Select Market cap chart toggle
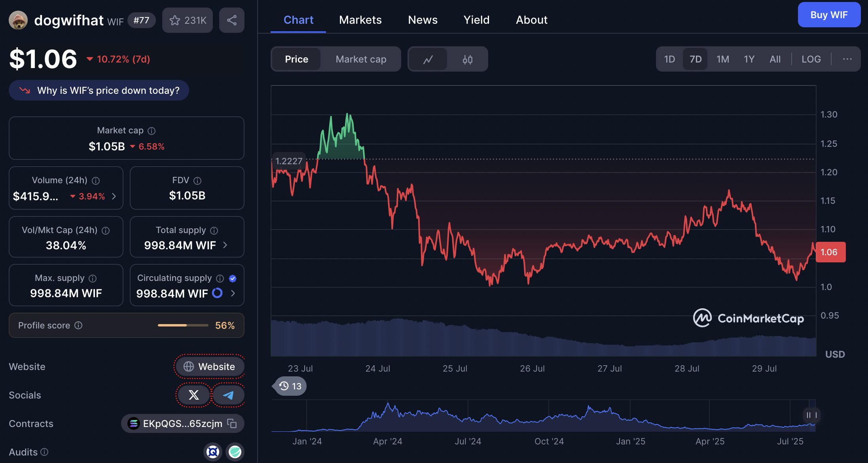 361,59
